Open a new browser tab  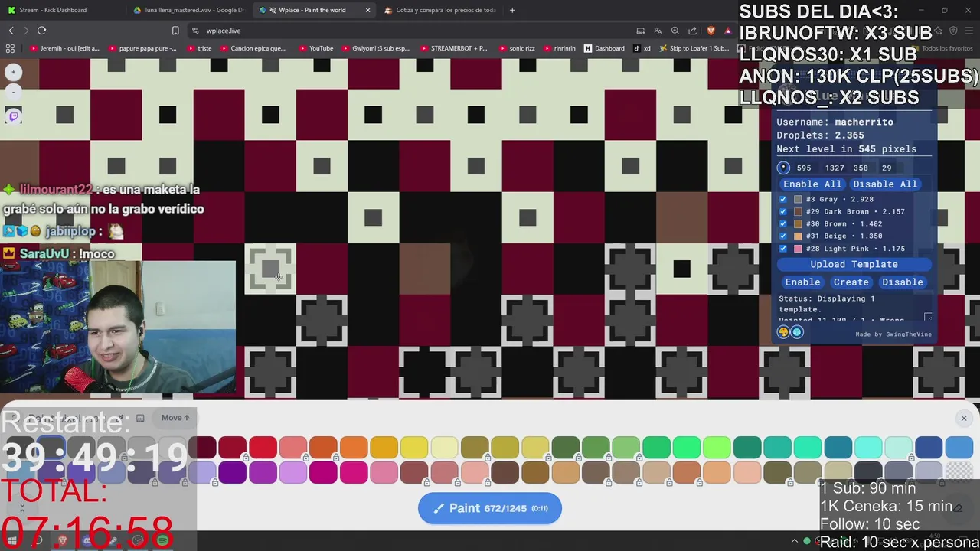(x=512, y=10)
